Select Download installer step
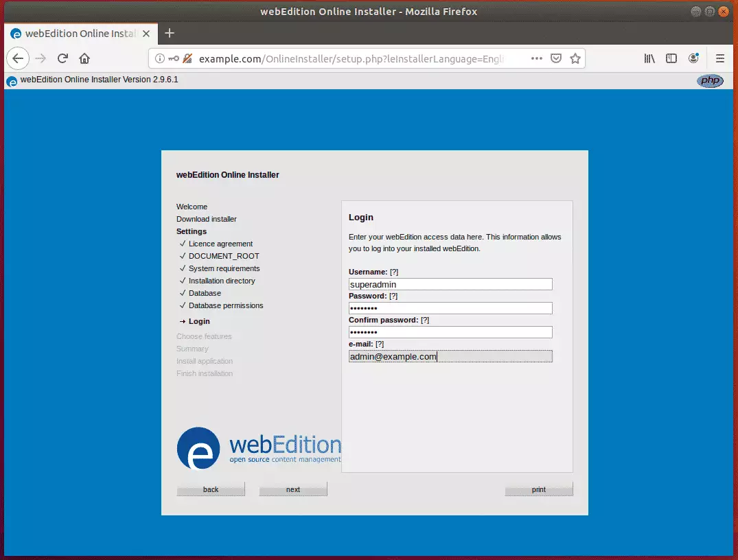 (x=206, y=219)
